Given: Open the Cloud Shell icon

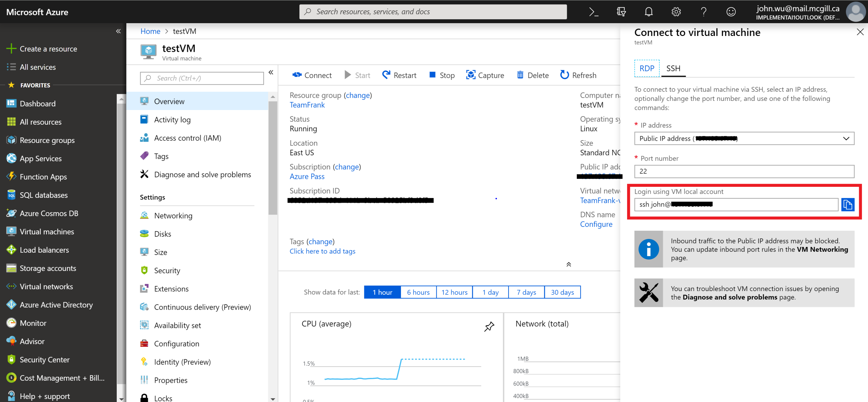Looking at the screenshot, I should pyautogui.click(x=594, y=12).
